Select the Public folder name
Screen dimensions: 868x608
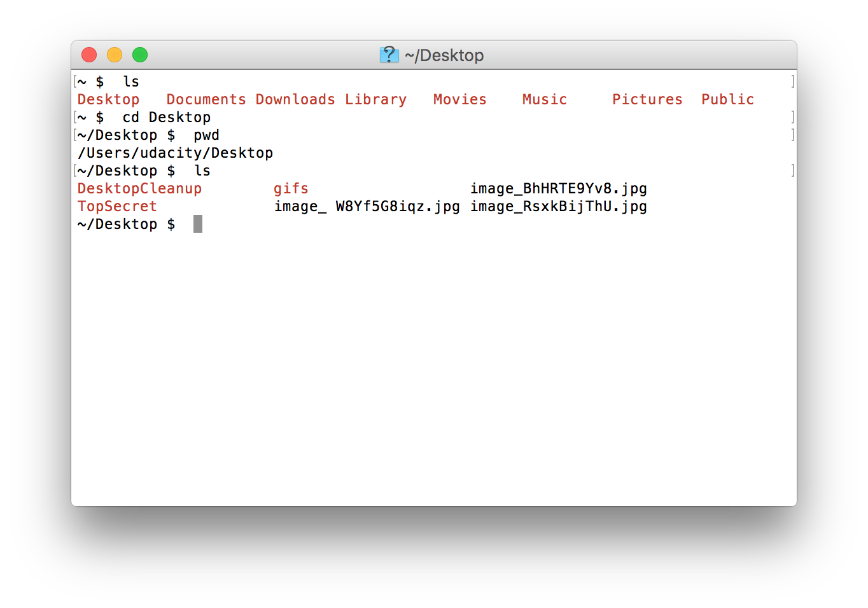pos(727,99)
